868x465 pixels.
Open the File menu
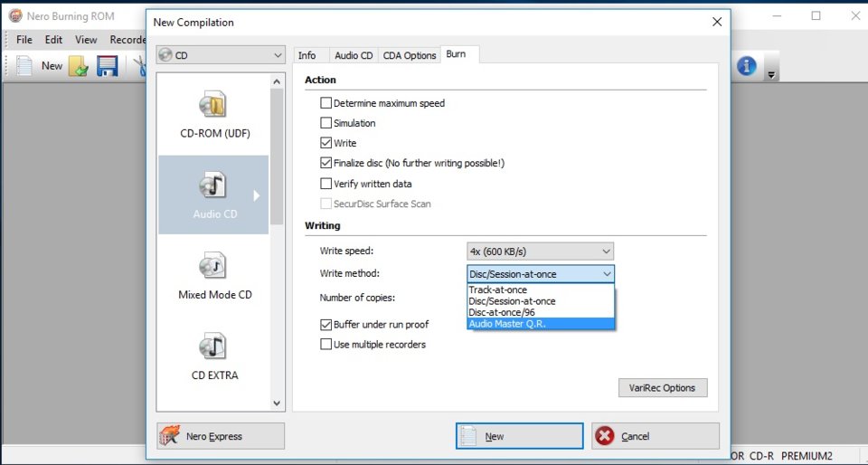click(x=24, y=40)
